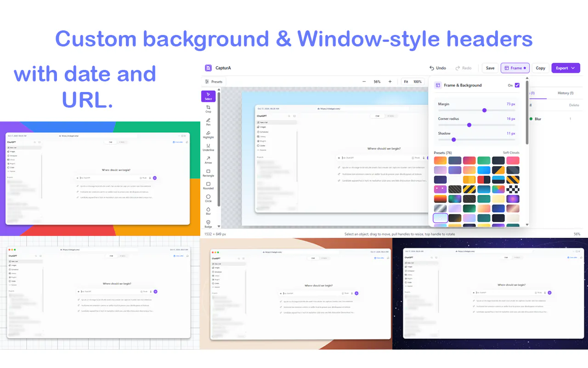The height and width of the screenshot is (368, 588).
Task: Choose the Crop tool
Action: tap(208, 109)
